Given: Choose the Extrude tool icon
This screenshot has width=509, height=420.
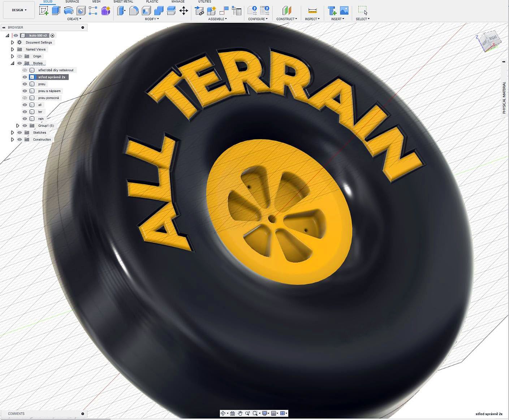Looking at the screenshot, I should click(56, 10).
